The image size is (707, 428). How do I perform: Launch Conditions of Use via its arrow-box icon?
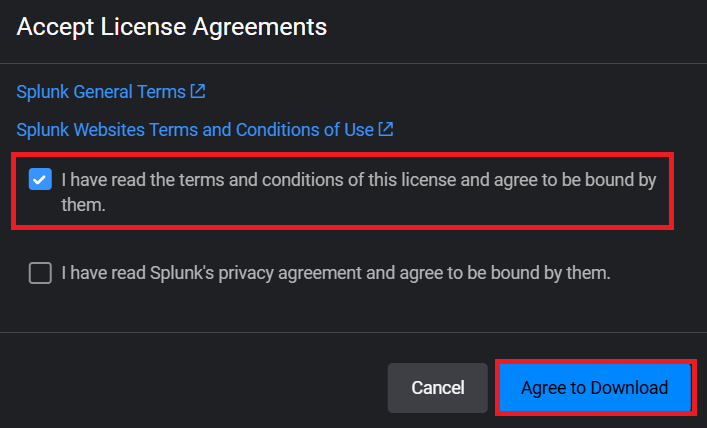coord(386,129)
